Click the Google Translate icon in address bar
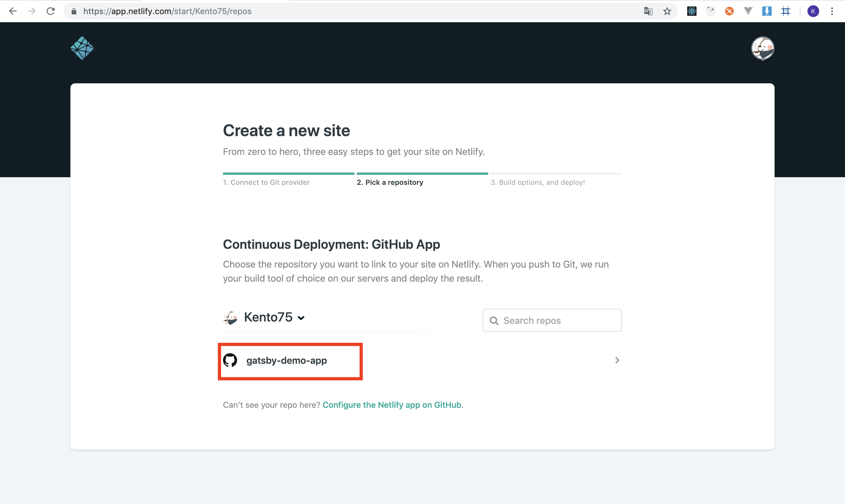 (x=648, y=11)
